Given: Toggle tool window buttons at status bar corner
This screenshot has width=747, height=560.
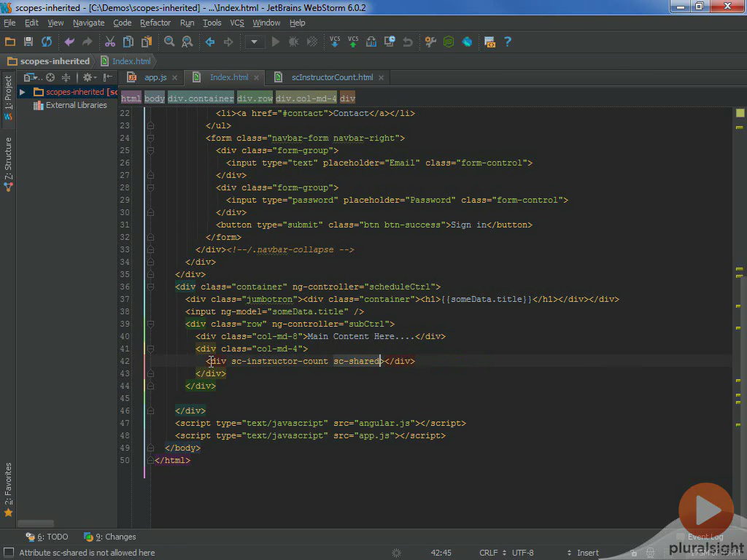Looking at the screenshot, I should (9, 553).
